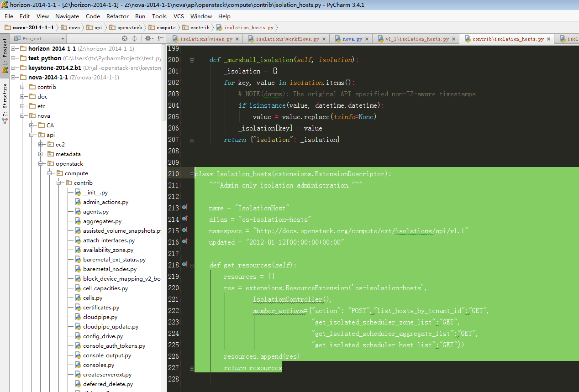The image size is (579, 392).
Task: Open the Run menu
Action: [140, 16]
